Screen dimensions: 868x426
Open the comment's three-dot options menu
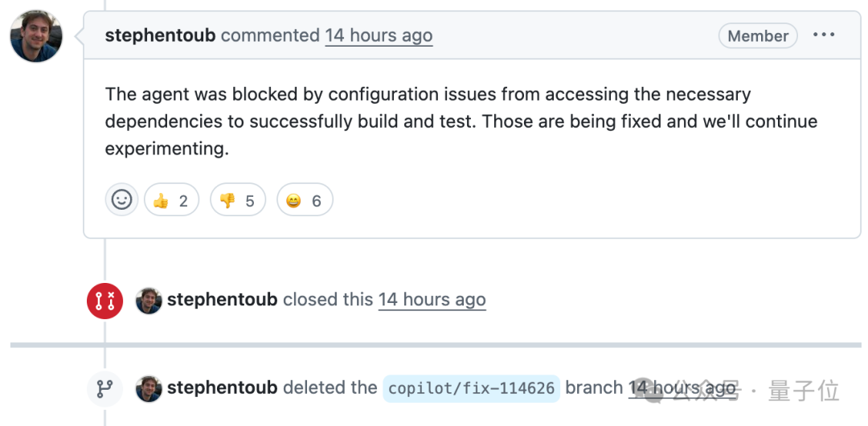point(823,35)
